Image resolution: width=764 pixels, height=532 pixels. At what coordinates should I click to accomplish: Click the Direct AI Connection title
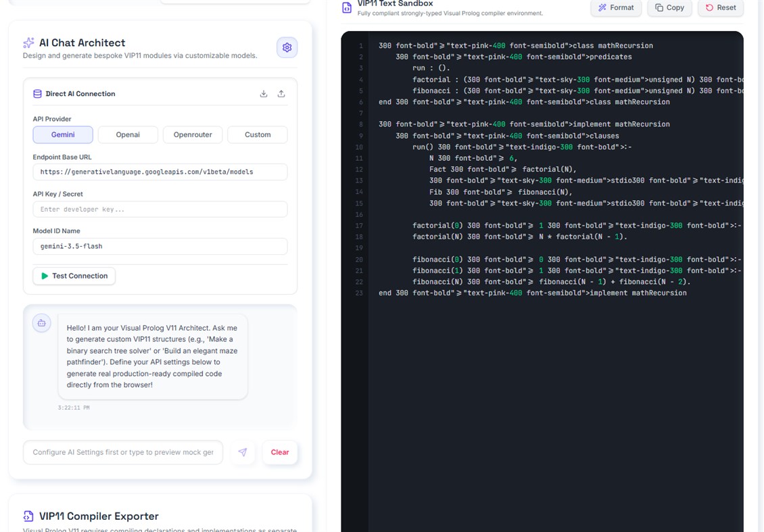(x=80, y=93)
